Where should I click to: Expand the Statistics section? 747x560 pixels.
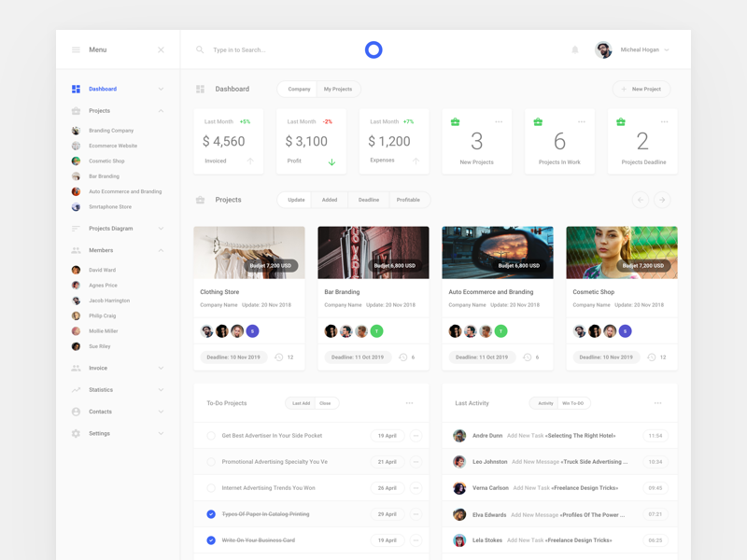pyautogui.click(x=161, y=389)
